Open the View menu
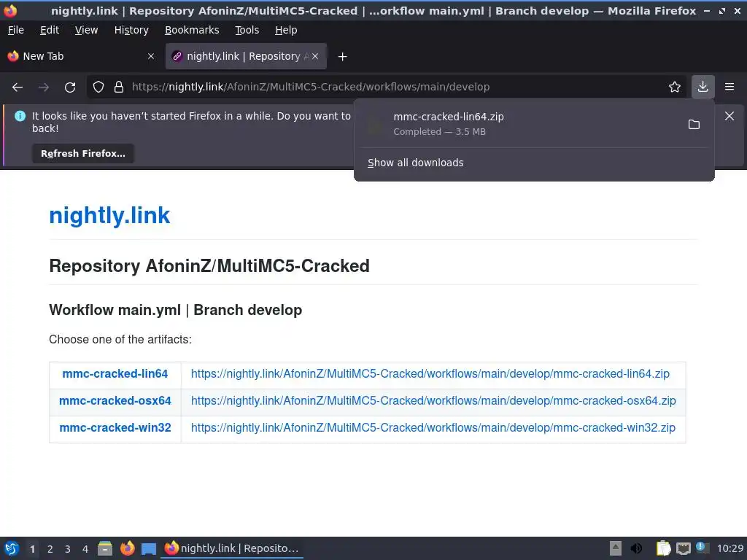 point(86,30)
